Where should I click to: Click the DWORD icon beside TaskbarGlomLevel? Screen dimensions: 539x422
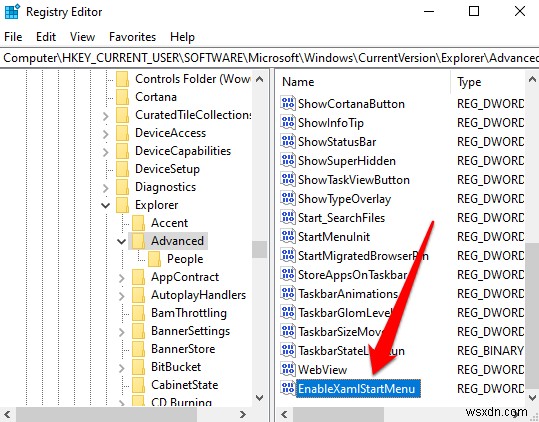[288, 312]
